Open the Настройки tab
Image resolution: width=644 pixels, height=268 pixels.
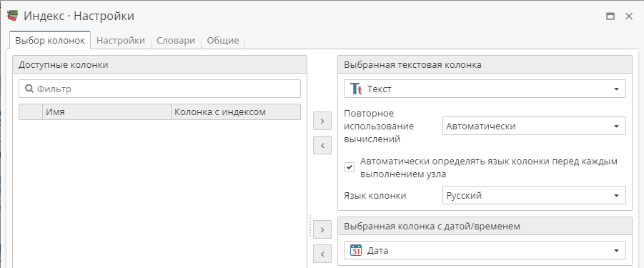pyautogui.click(x=121, y=41)
